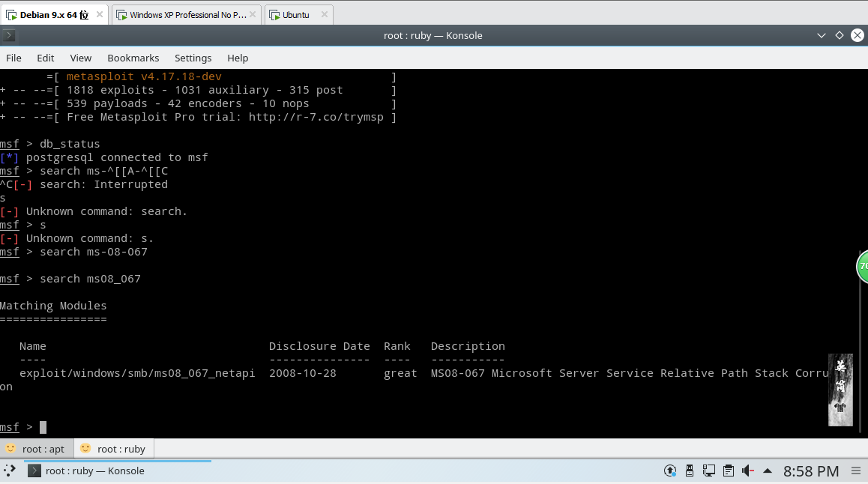Open the View menu
This screenshot has width=868, height=484.
click(81, 58)
